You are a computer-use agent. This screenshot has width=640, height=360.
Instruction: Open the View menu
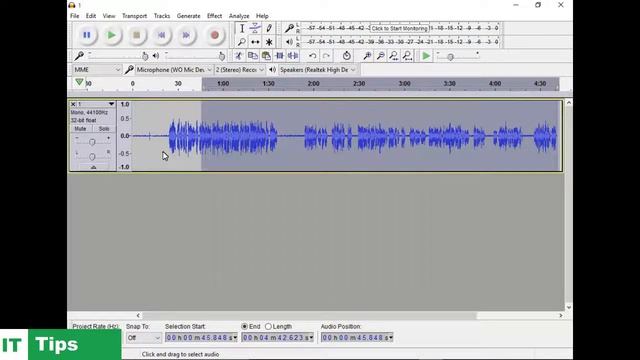pos(109,16)
